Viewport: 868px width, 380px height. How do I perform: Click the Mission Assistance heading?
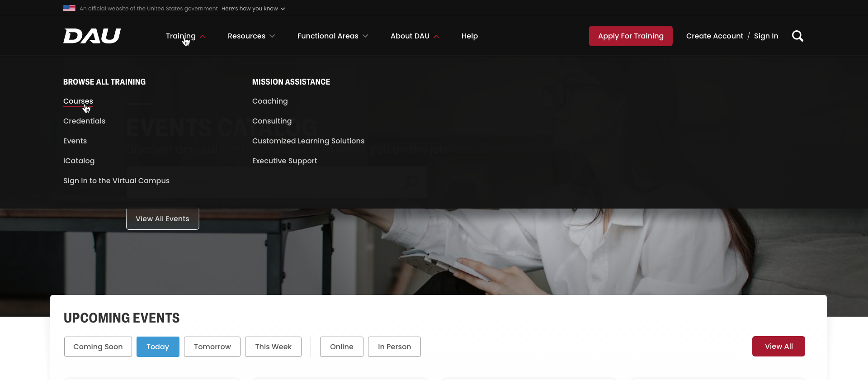point(291,82)
